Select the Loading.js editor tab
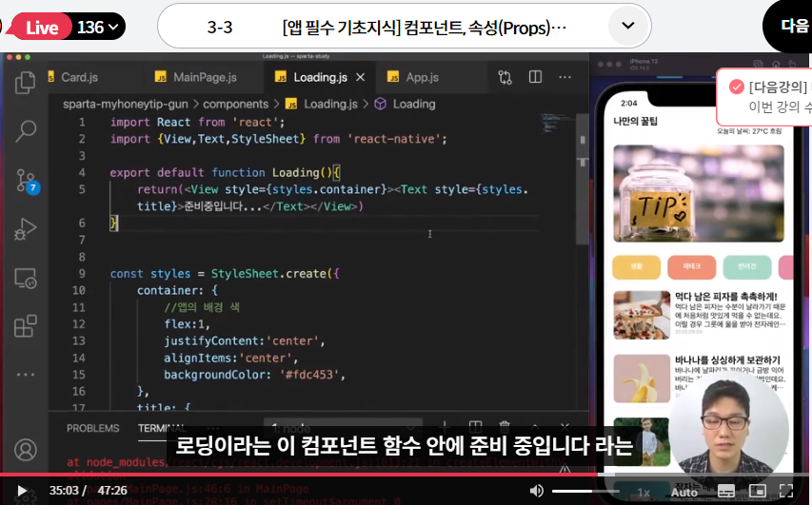812x505 pixels. pyautogui.click(x=320, y=77)
